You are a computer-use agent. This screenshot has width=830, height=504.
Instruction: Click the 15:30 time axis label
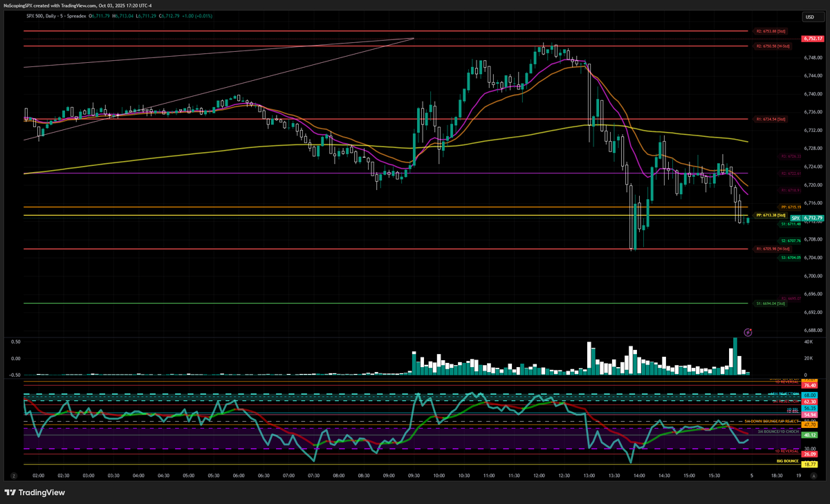714,476
